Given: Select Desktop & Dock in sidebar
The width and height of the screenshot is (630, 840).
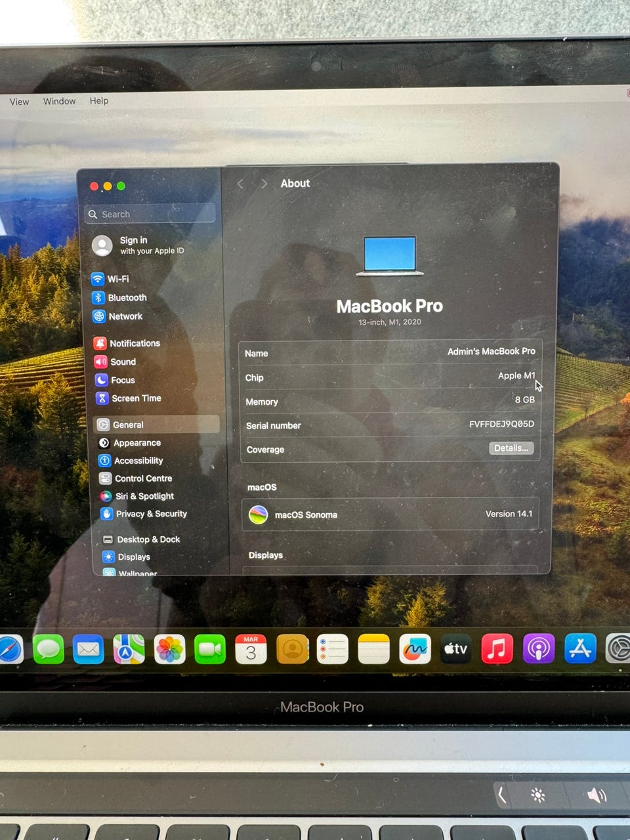Looking at the screenshot, I should point(141,539).
